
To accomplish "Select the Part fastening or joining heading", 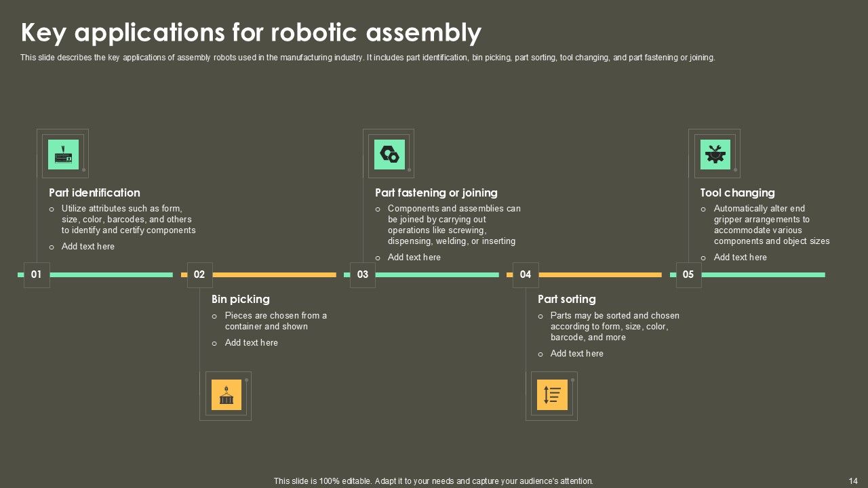I will tap(436, 192).
